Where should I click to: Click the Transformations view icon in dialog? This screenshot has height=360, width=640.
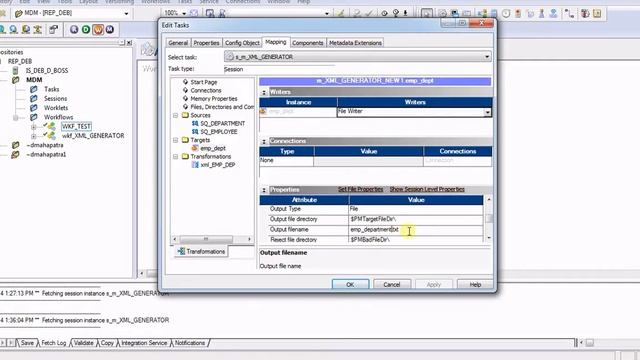pos(181,251)
